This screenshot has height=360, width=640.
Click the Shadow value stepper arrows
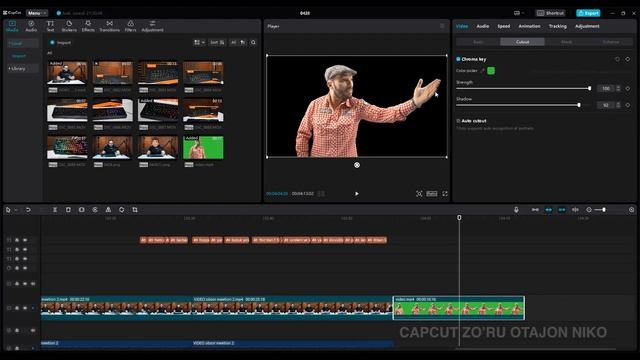point(618,105)
